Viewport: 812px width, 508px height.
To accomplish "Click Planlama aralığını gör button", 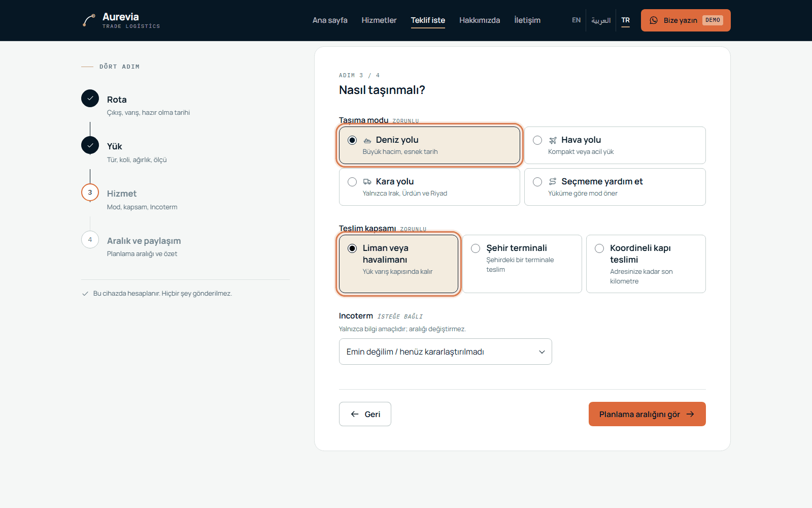I will (x=647, y=414).
